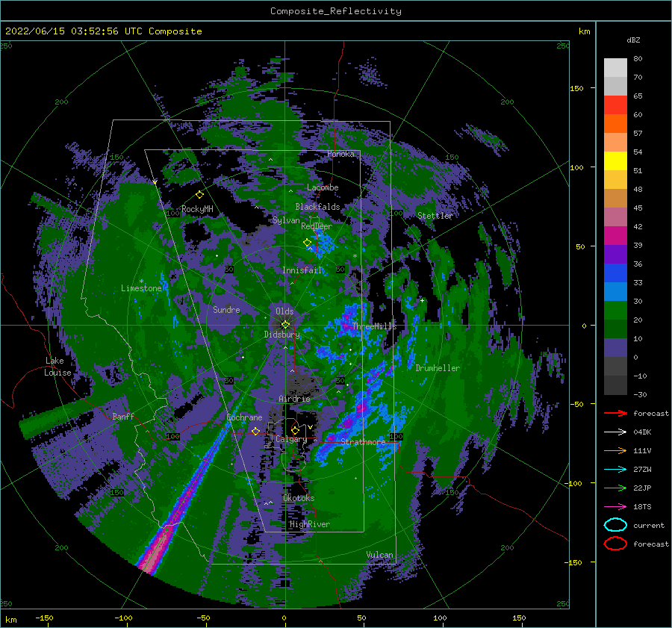The height and width of the screenshot is (628, 672).
Task: Click the Ponoka town label
Action: click(340, 154)
